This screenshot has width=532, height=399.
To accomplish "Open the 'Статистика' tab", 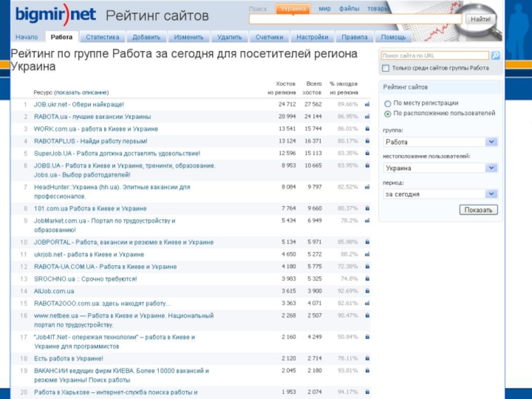I will click(102, 37).
